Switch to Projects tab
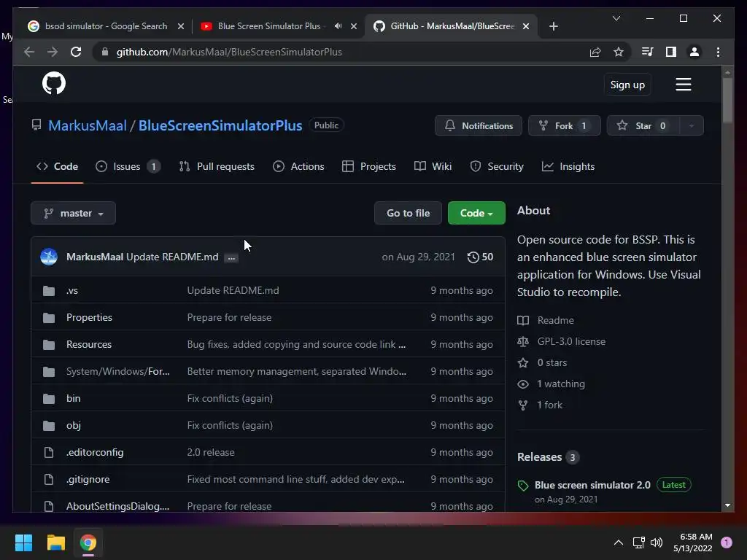The height and width of the screenshot is (560, 747). pyautogui.click(x=369, y=167)
